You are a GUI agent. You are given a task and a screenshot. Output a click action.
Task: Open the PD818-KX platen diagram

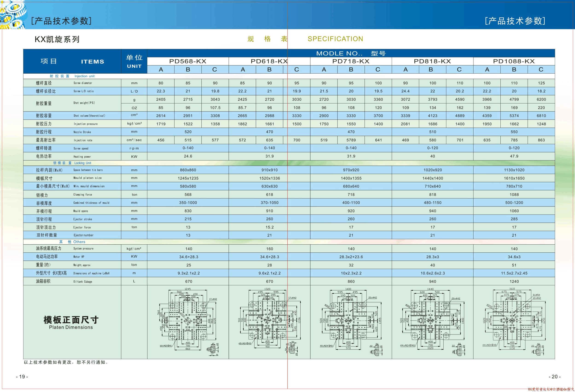433,322
